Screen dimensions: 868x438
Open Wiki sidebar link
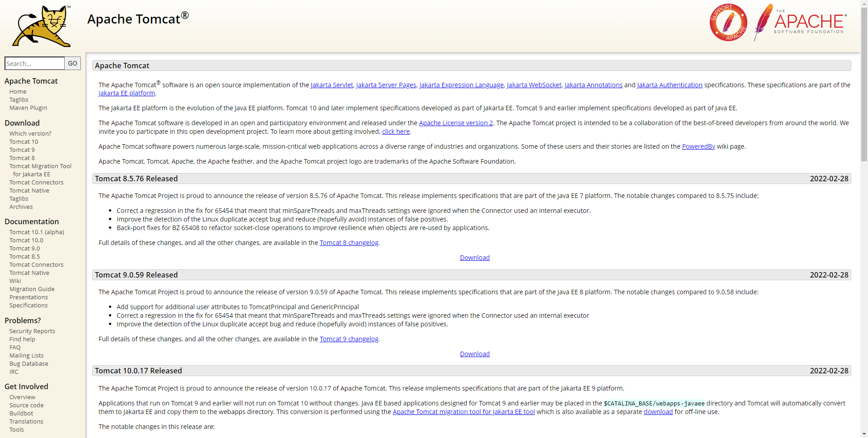point(15,281)
